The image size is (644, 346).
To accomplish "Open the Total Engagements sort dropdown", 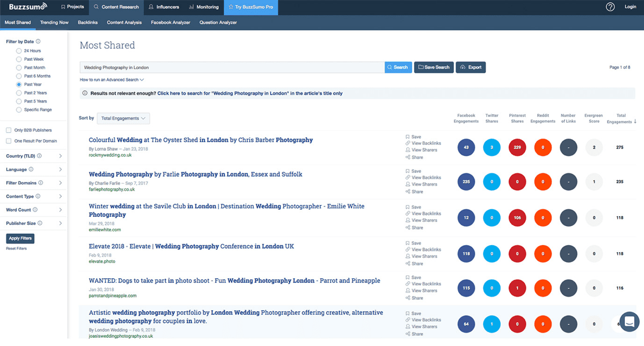I will 123,118.
